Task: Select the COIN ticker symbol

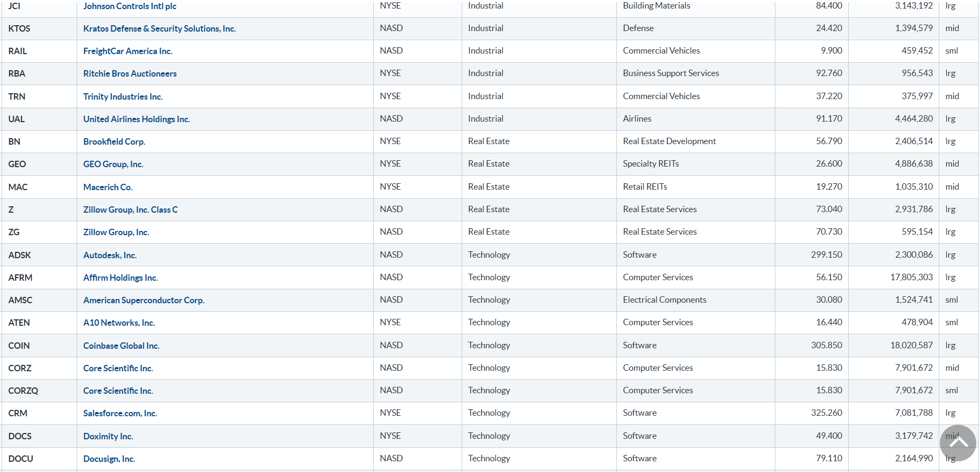Action: (x=19, y=346)
